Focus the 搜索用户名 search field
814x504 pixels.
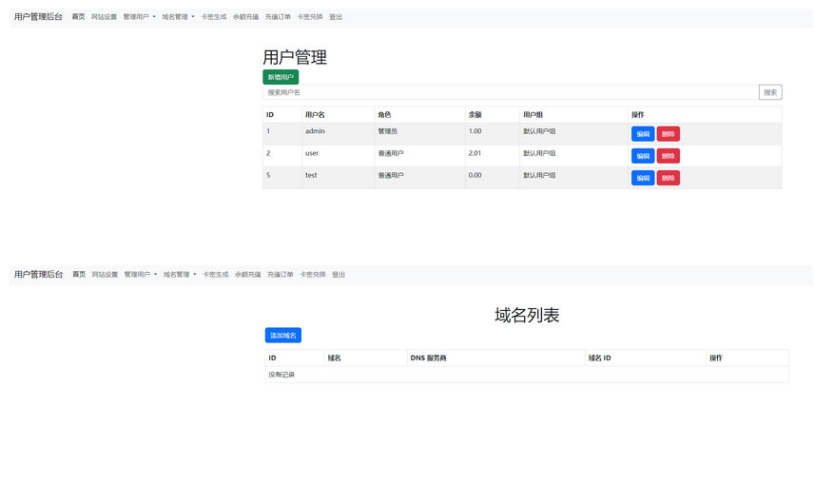[x=511, y=92]
